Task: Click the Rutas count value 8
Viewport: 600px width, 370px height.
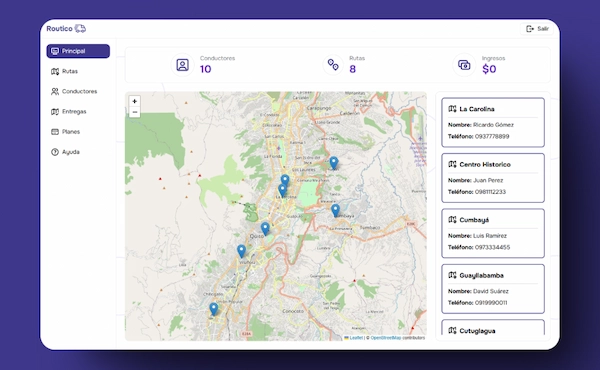Action: tap(352, 69)
